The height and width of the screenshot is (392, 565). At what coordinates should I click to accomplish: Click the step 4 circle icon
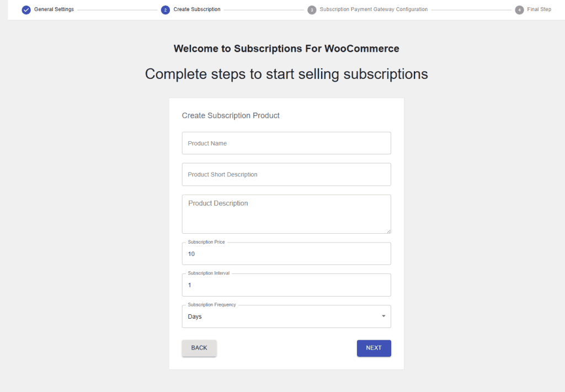coord(519,9)
